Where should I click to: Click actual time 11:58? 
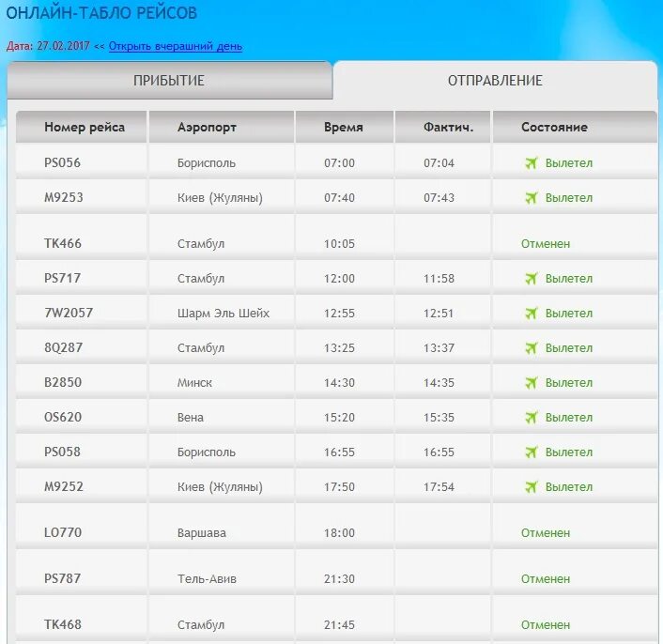[x=439, y=279]
